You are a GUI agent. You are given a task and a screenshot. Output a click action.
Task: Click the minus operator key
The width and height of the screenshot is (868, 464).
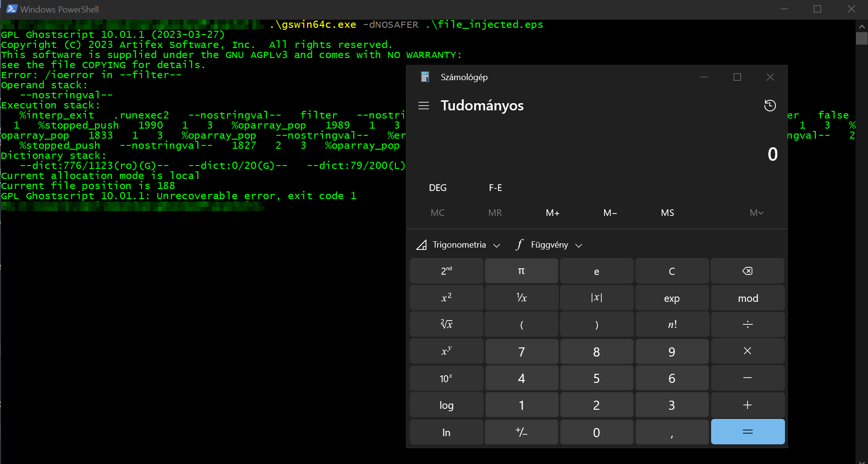tap(748, 378)
